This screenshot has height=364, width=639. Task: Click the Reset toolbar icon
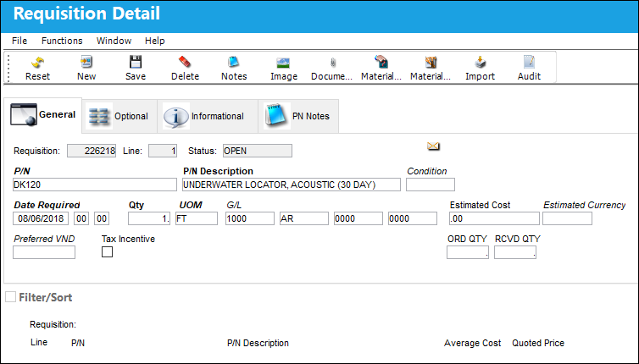pyautogui.click(x=37, y=63)
